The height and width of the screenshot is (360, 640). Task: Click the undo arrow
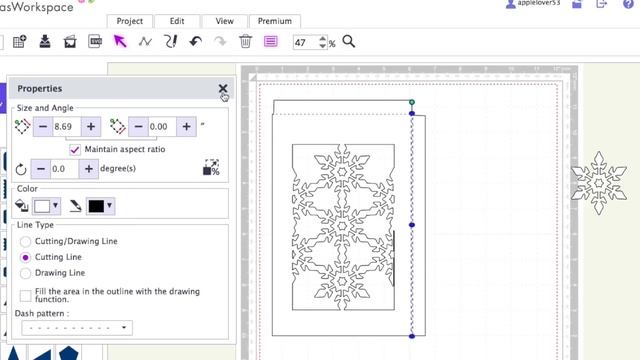pyautogui.click(x=196, y=42)
